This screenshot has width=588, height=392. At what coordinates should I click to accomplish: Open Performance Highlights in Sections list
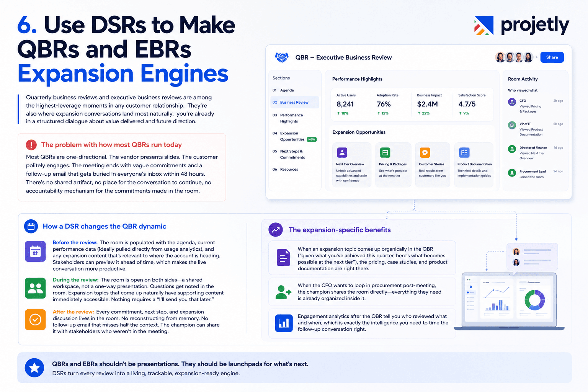(x=291, y=118)
